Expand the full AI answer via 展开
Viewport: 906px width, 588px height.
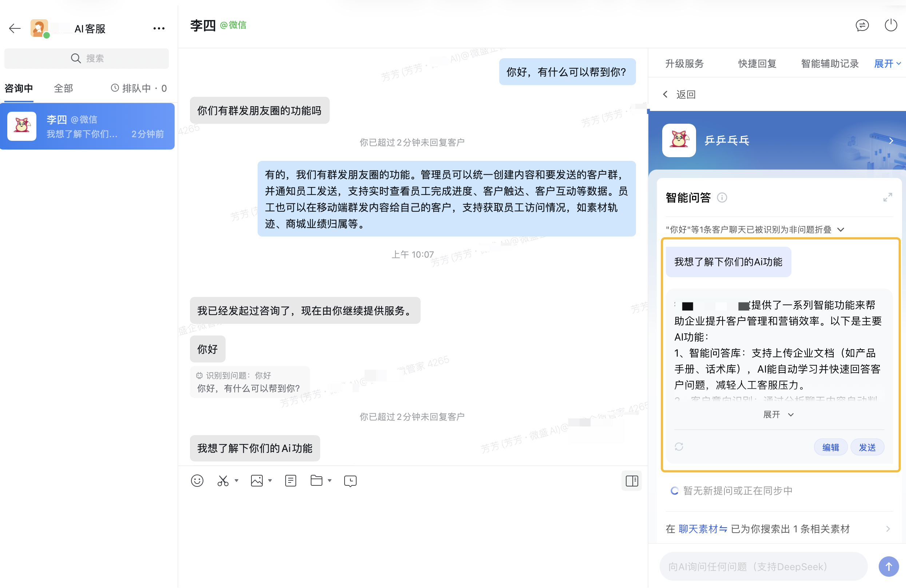(x=779, y=414)
